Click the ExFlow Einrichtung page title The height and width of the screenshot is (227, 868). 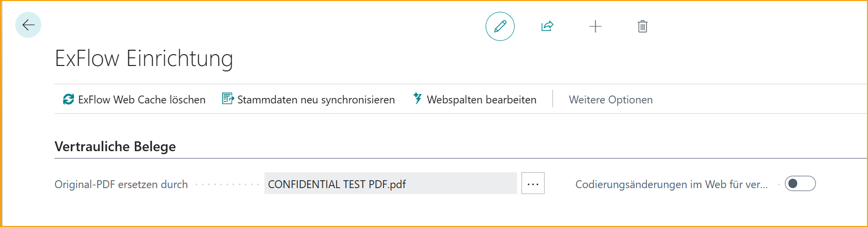144,59
